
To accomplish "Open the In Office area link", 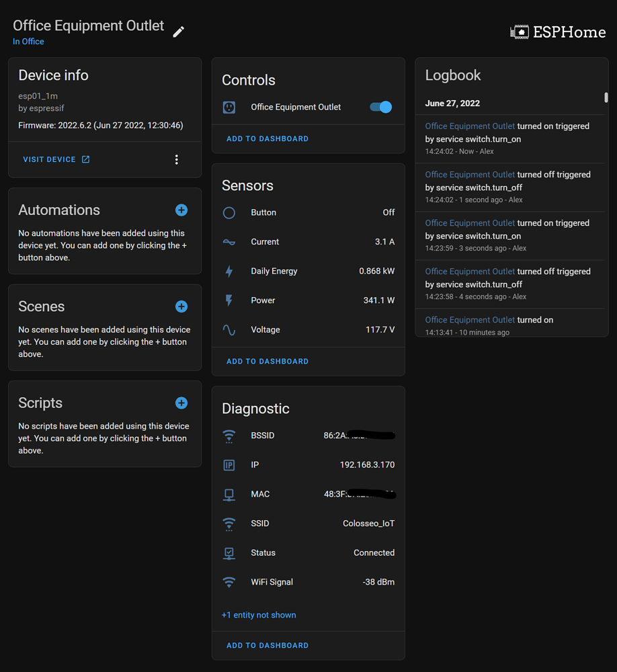I will (28, 42).
